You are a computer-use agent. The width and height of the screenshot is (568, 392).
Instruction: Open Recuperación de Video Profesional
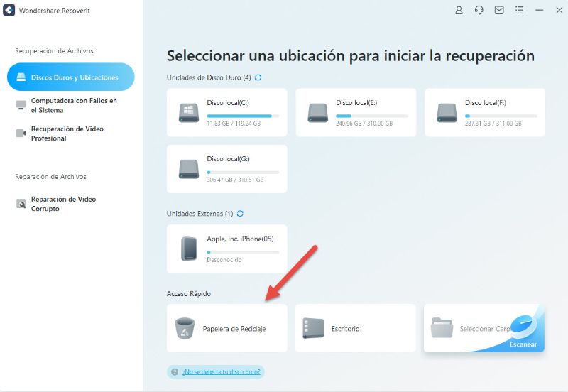point(67,134)
